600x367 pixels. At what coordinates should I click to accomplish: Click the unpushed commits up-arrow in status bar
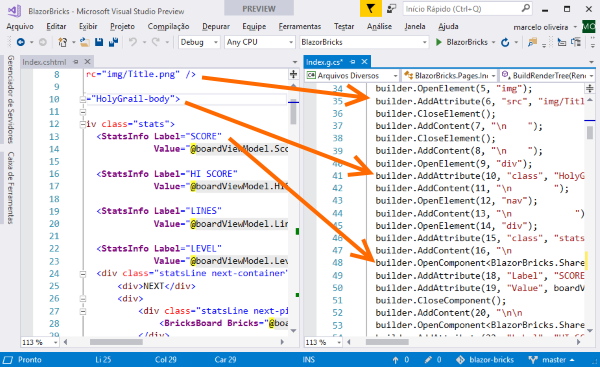tap(395, 360)
